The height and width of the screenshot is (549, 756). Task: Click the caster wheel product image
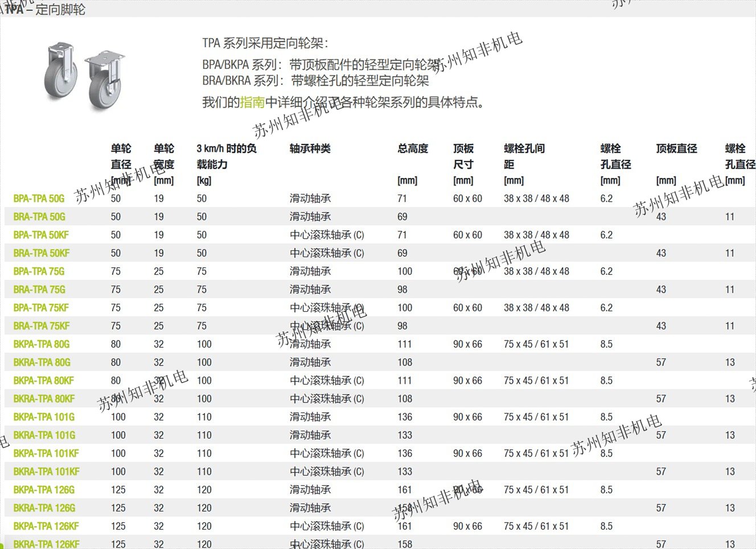pyautogui.click(x=85, y=76)
